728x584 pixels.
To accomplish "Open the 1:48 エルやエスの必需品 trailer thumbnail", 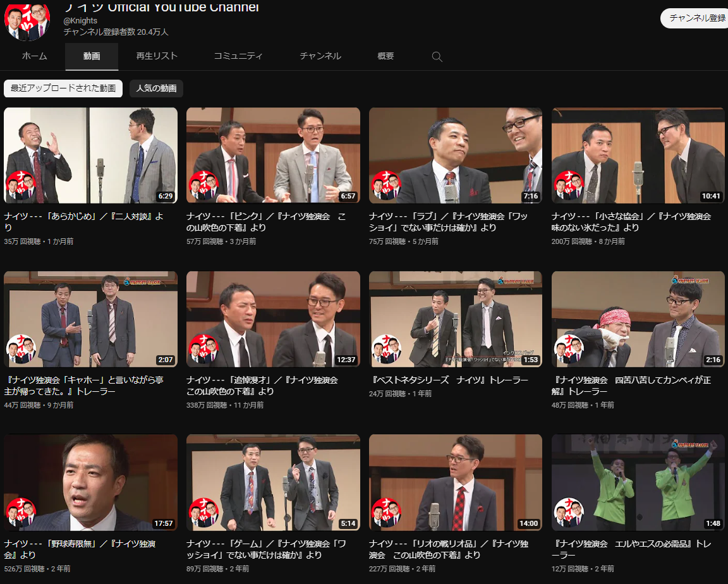I will coord(638,483).
